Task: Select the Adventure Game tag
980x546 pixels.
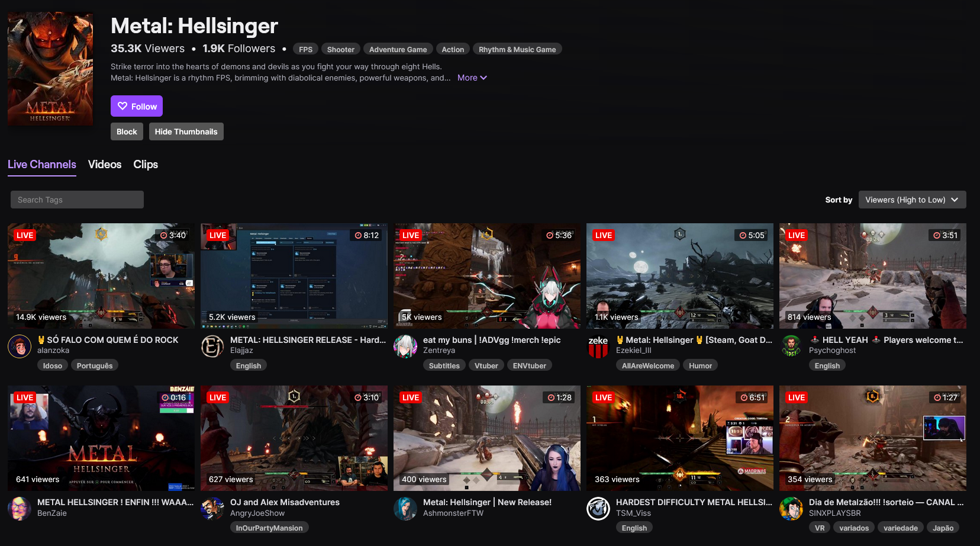Action: click(x=398, y=49)
